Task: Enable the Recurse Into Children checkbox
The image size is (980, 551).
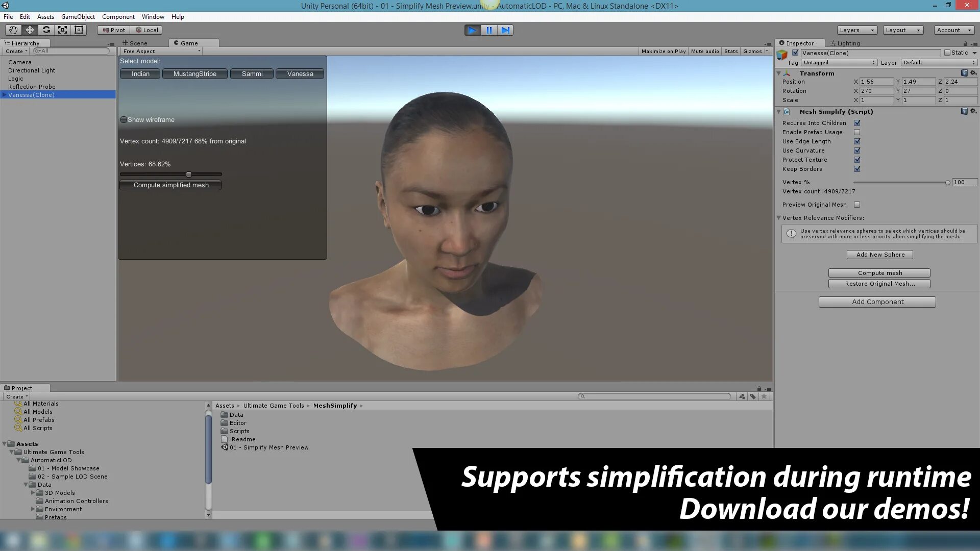Action: [857, 122]
